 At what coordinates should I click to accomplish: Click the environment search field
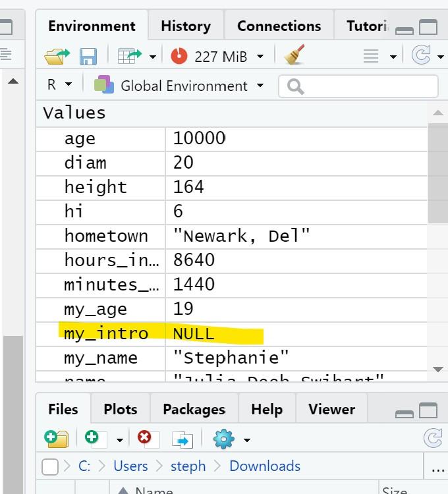tap(358, 86)
